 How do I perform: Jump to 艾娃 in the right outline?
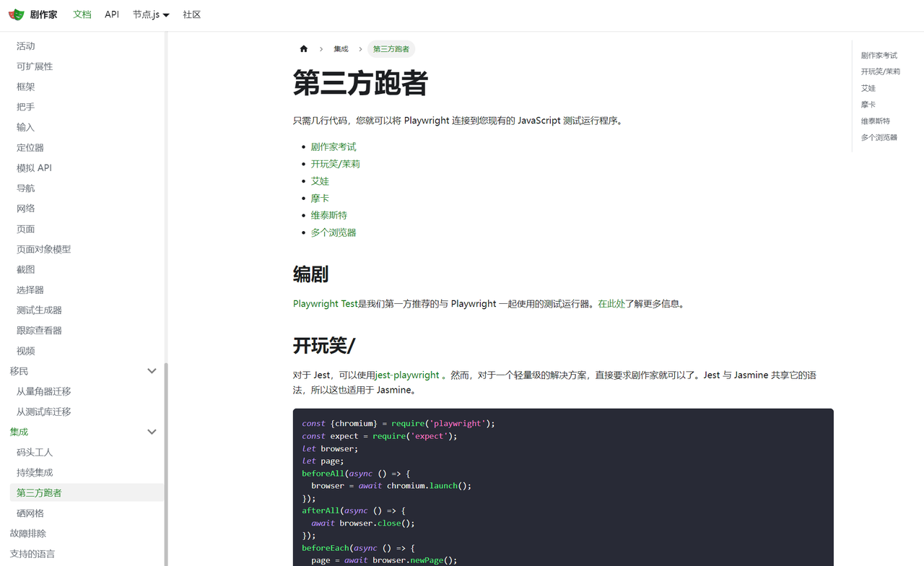(x=868, y=88)
